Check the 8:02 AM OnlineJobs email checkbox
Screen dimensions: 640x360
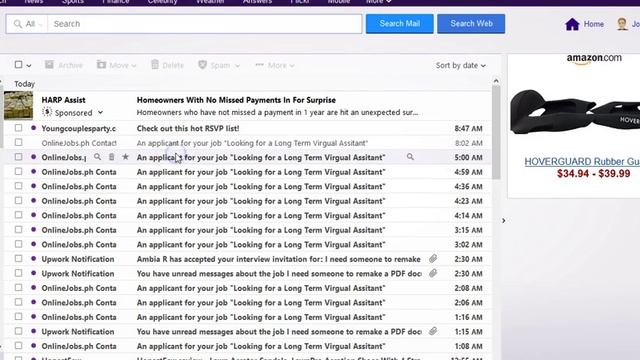coord(18,142)
